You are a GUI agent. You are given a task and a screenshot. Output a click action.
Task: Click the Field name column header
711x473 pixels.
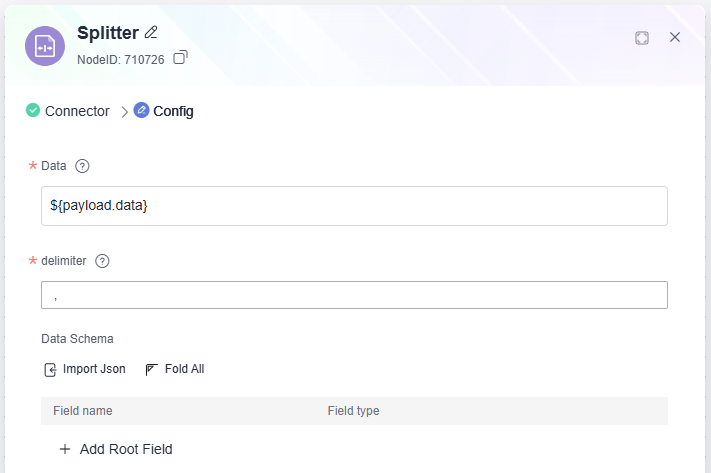83,411
